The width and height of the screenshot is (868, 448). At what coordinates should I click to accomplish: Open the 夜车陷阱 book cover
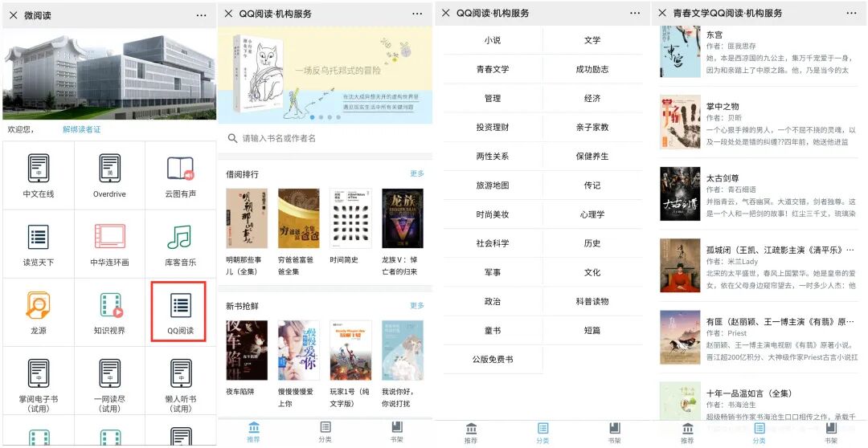247,350
